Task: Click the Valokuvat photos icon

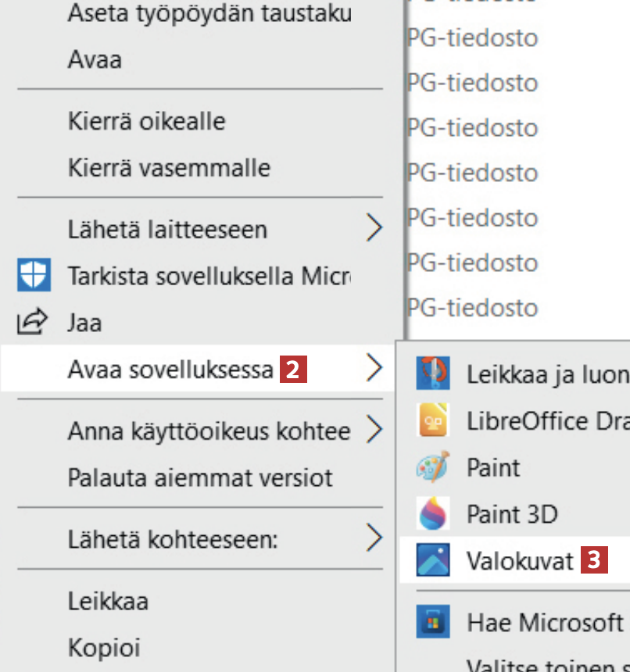Action: [431, 560]
